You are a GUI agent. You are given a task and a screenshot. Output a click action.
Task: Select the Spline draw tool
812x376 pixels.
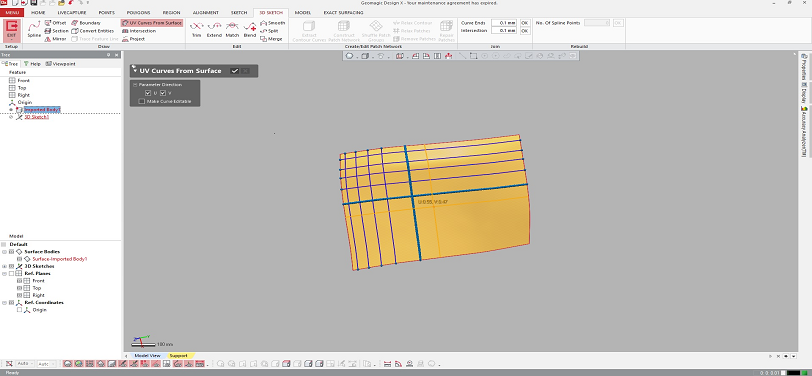34,28
